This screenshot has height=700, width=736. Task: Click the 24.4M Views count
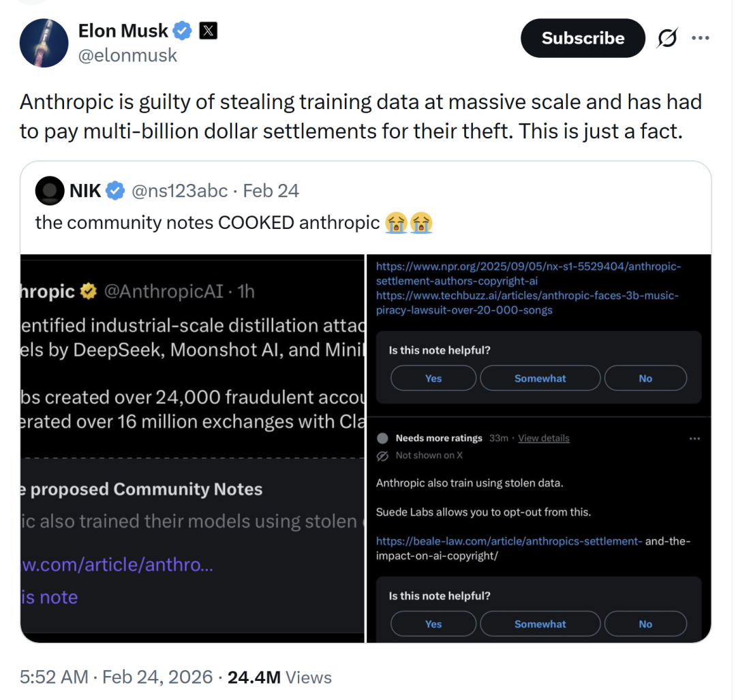[279, 677]
